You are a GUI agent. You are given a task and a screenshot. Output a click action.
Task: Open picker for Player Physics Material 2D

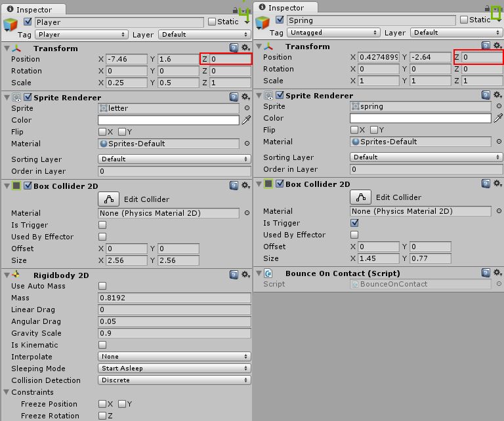tap(247, 213)
